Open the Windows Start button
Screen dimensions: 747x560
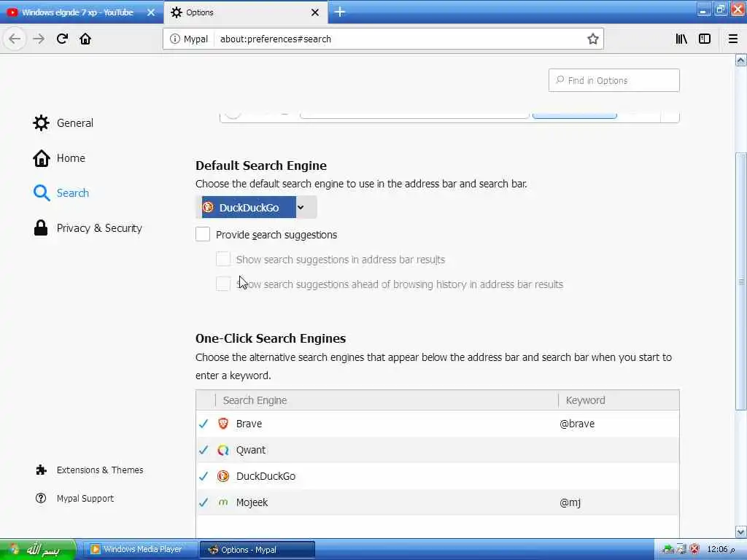(x=38, y=550)
